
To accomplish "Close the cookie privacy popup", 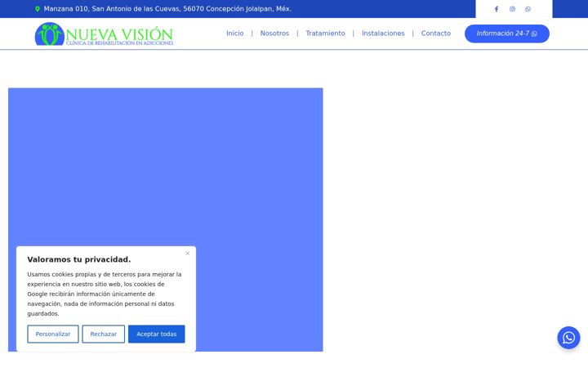I will tap(188, 254).
